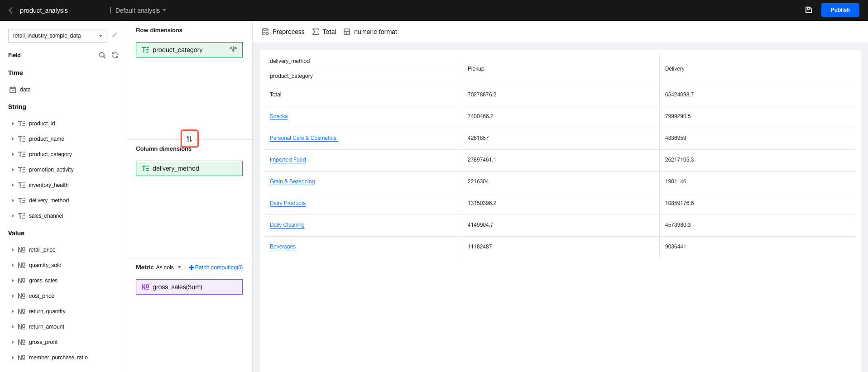Image resolution: width=868 pixels, height=372 pixels.
Task: Open the Total settings
Action: click(x=324, y=32)
